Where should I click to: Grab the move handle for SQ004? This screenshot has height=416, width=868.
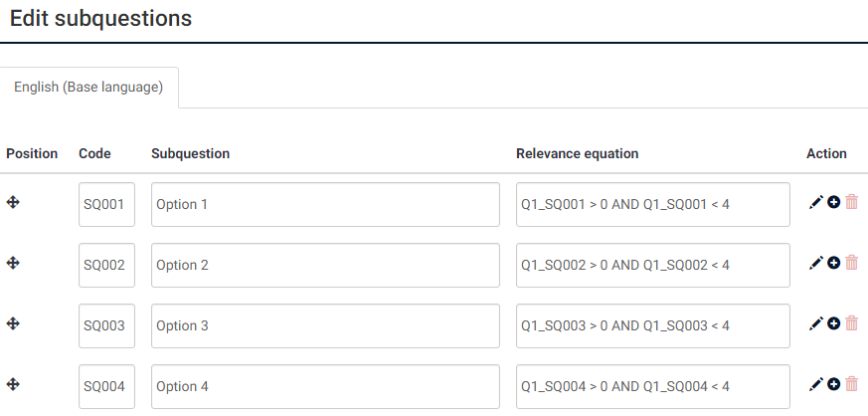click(13, 384)
